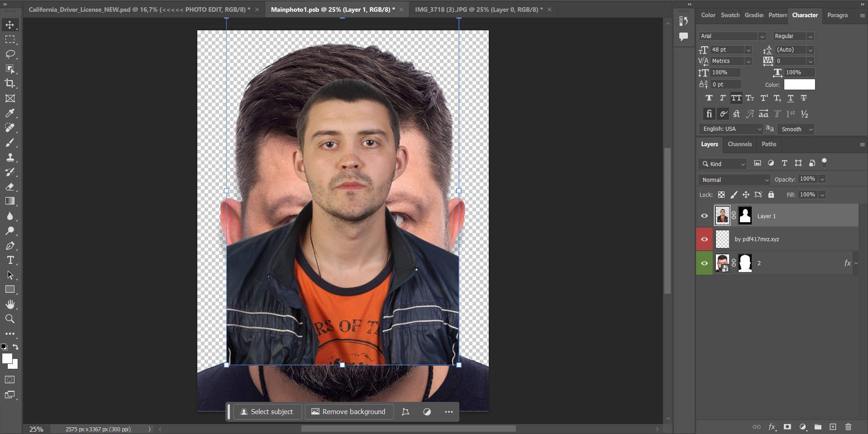Select the Type tool
The image size is (868, 434).
click(10, 260)
